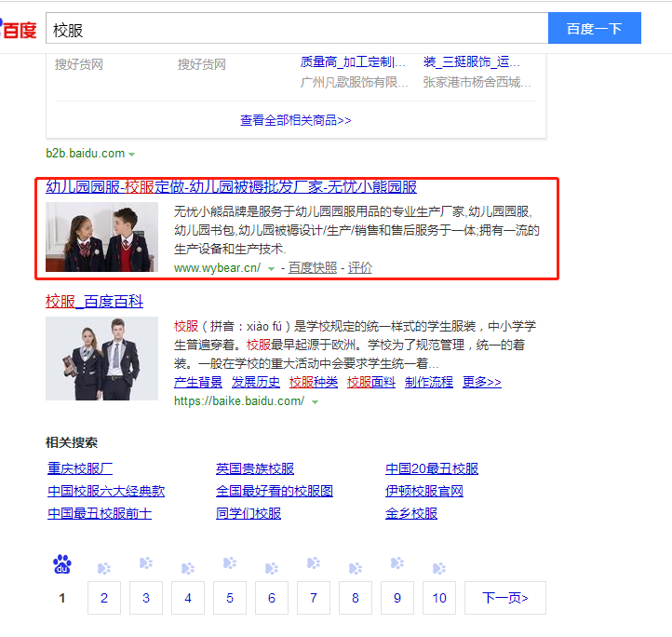Click paw icon above page 9
The image size is (672, 637).
coord(397,562)
